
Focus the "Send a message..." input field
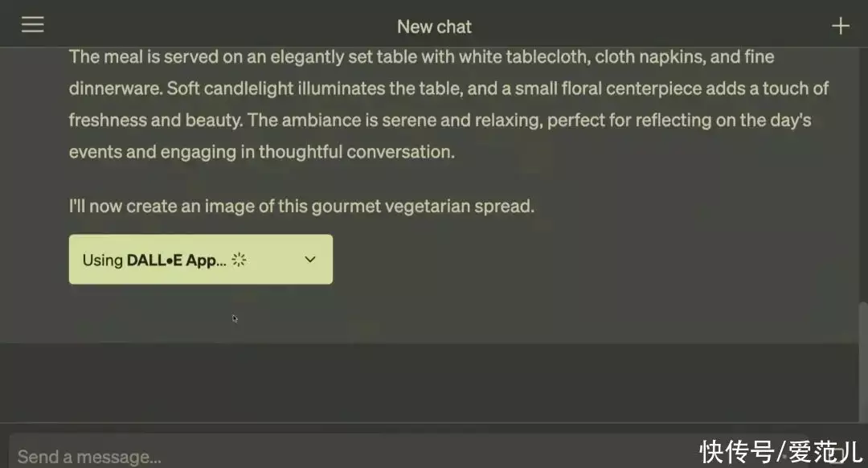point(321,456)
